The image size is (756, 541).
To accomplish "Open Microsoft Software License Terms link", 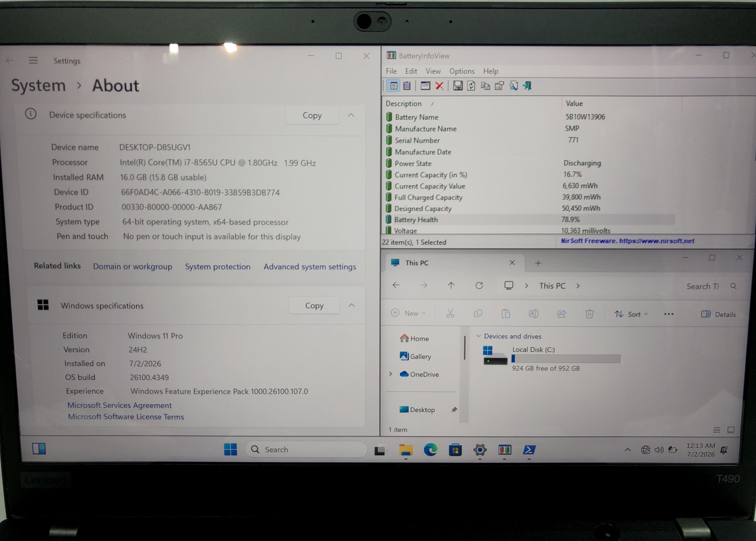I will tap(126, 417).
